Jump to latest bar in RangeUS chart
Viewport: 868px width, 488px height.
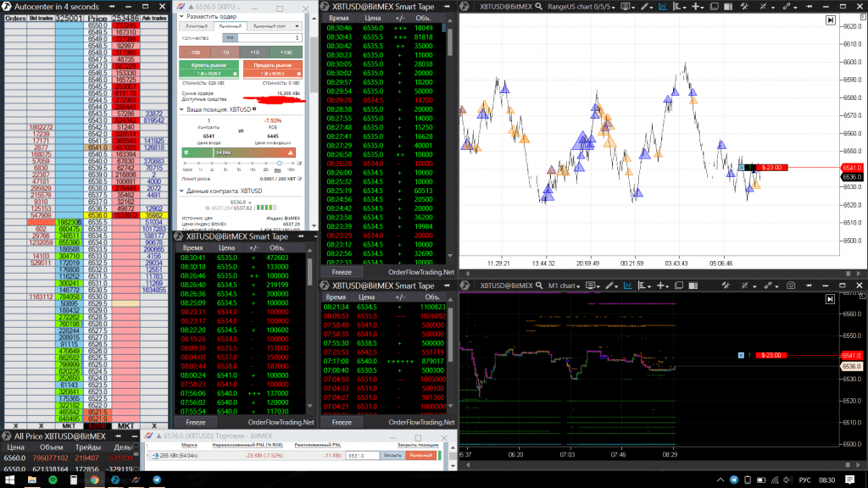pos(831,20)
